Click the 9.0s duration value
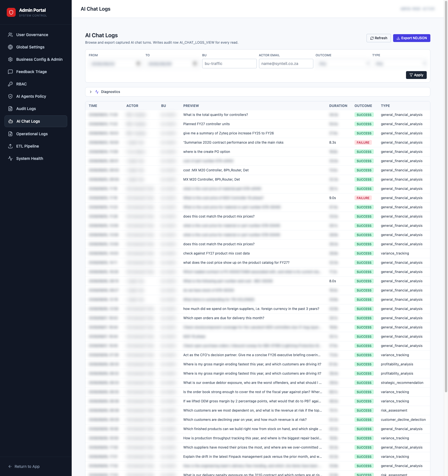 click(332, 198)
